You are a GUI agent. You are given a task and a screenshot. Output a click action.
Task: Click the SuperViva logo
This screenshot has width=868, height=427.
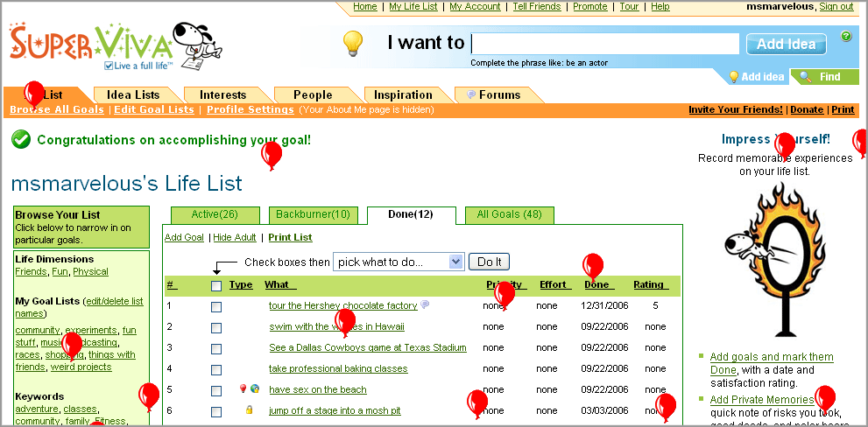point(116,46)
